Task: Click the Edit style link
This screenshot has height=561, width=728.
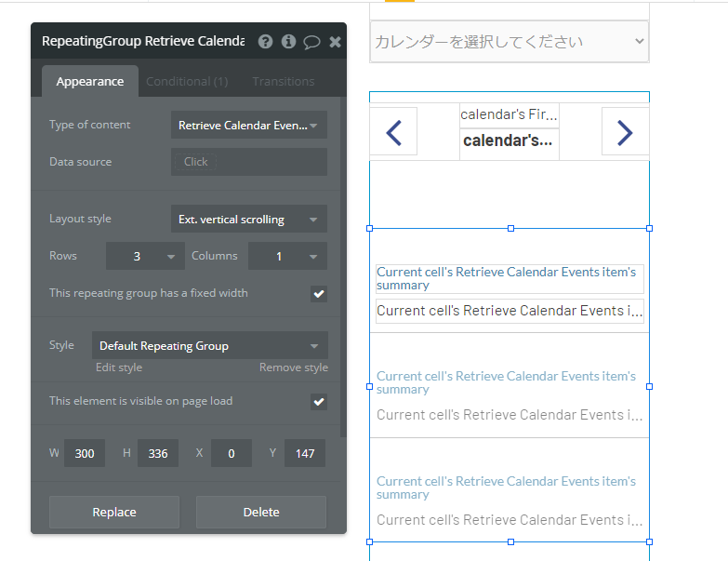Action: [119, 367]
